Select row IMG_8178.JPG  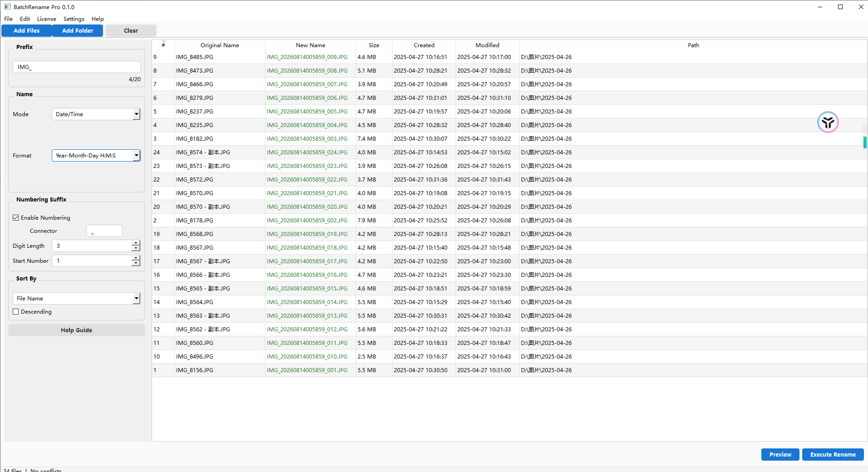pos(510,221)
